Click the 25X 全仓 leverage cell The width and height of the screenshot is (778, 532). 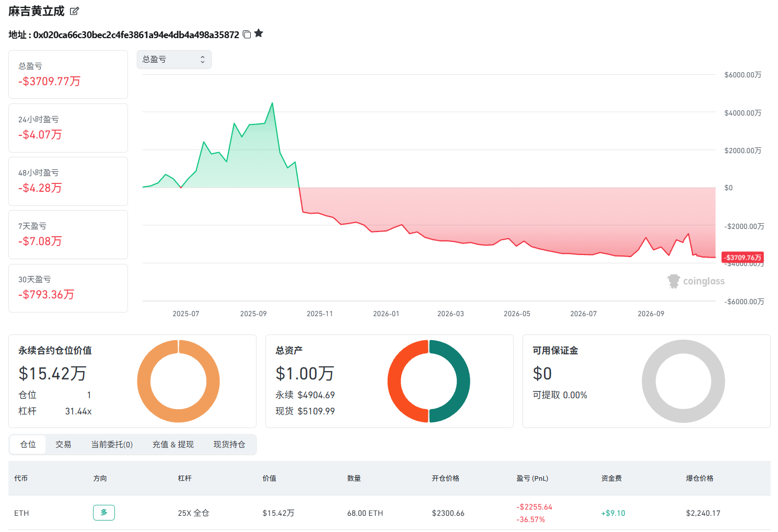pos(193,513)
